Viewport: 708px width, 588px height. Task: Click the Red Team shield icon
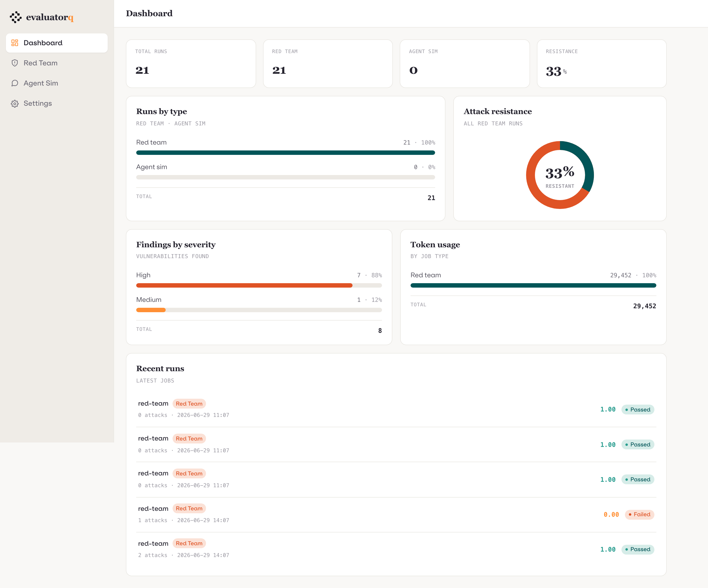click(x=15, y=63)
